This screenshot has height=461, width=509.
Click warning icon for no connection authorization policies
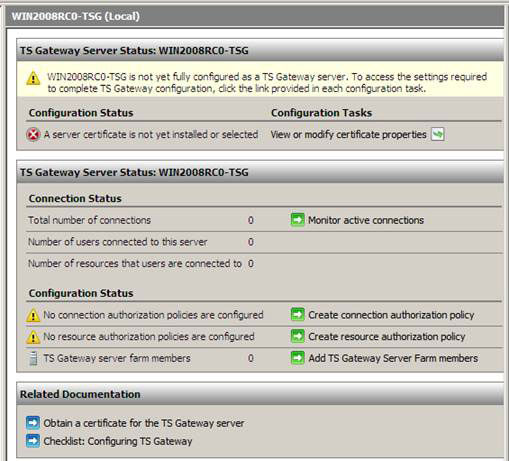pos(33,315)
